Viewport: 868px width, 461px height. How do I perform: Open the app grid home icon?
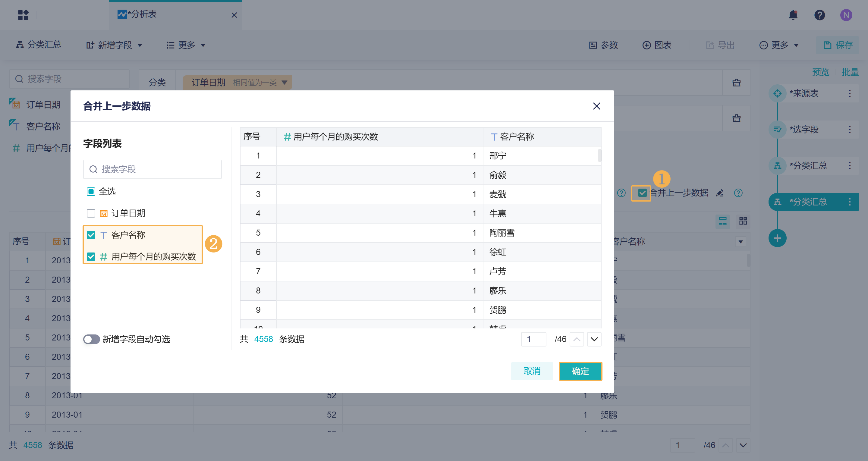tap(23, 15)
